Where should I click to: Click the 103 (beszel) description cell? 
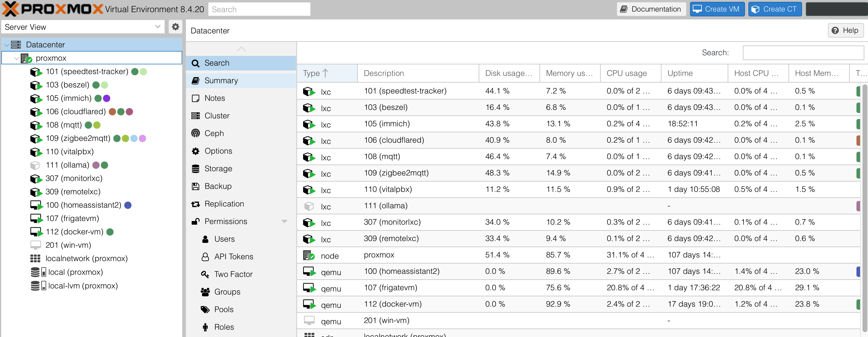[x=418, y=107]
